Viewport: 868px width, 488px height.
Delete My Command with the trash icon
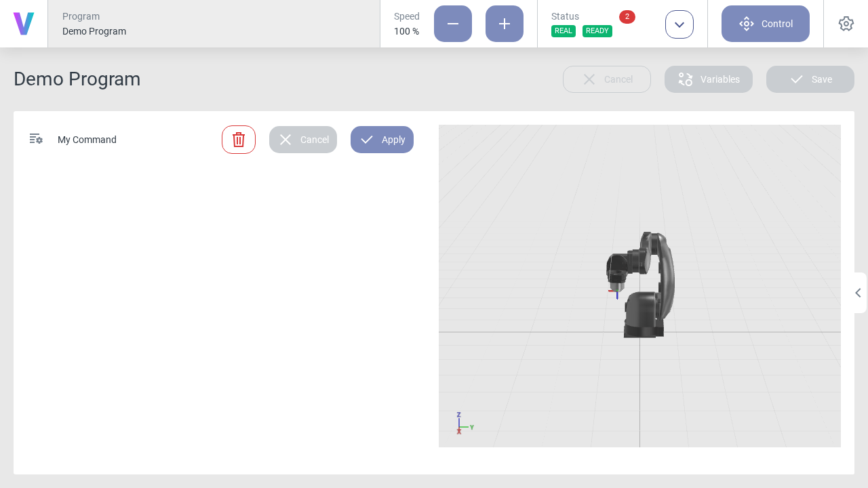[x=239, y=140]
